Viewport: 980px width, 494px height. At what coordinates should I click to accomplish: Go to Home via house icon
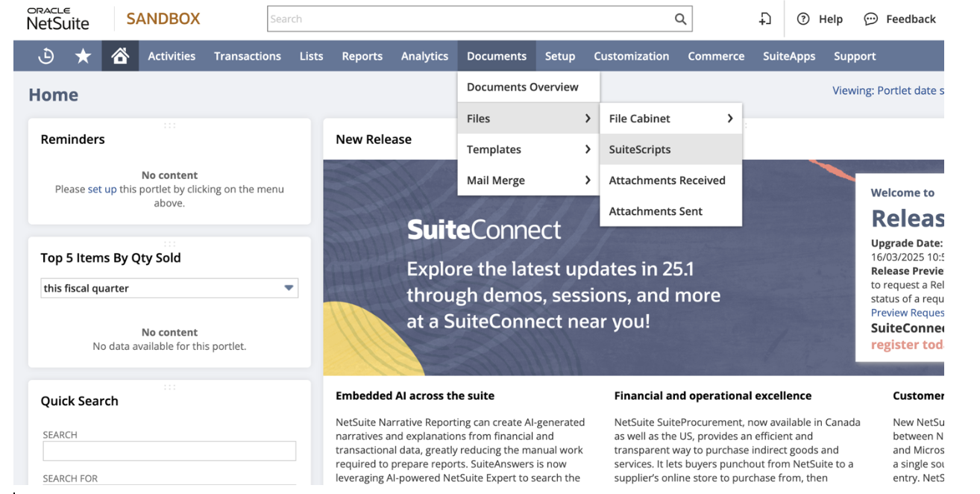(120, 56)
